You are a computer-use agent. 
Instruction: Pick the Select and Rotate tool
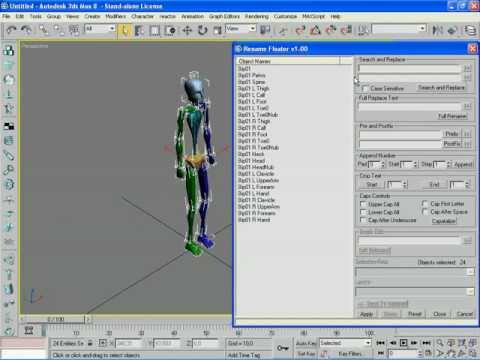coord(202,30)
